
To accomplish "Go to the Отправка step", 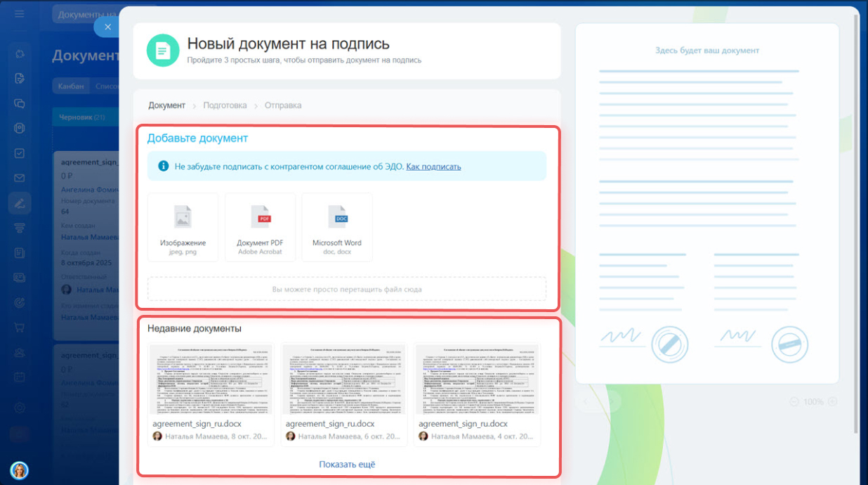I will point(283,105).
